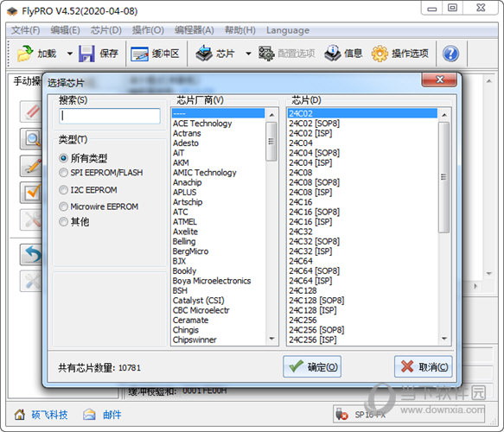Open the Info (信息) toolbar icon
This screenshot has width=504, height=432.
pyautogui.click(x=332, y=54)
